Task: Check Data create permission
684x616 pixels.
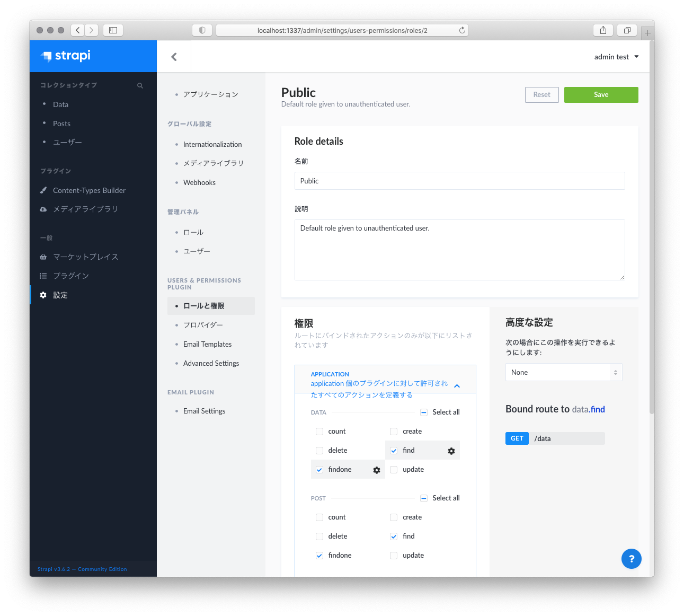Action: tap(394, 432)
